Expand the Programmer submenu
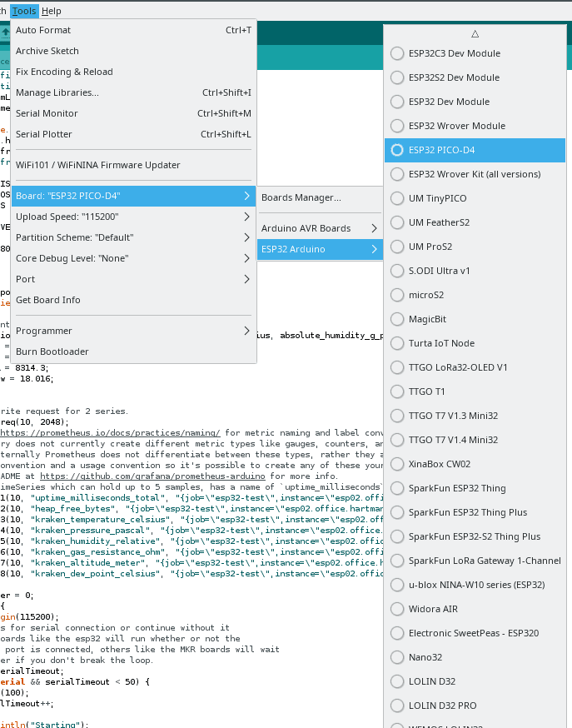 click(133, 331)
